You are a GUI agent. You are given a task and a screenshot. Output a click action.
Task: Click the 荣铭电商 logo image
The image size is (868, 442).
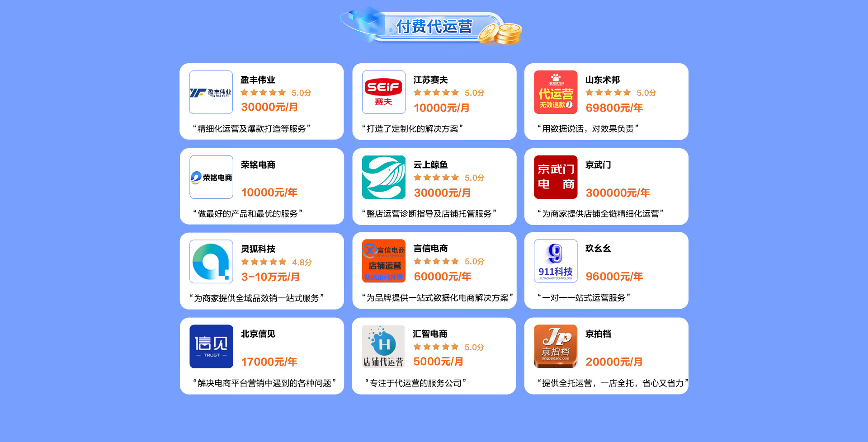pyautogui.click(x=211, y=177)
